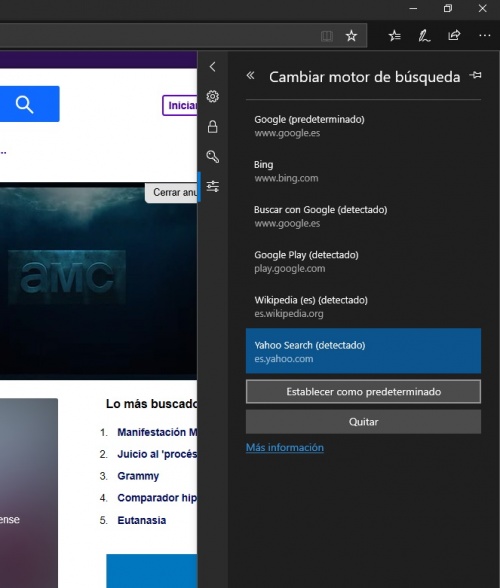
Task: Restore down the browser window
Action: click(x=448, y=8)
